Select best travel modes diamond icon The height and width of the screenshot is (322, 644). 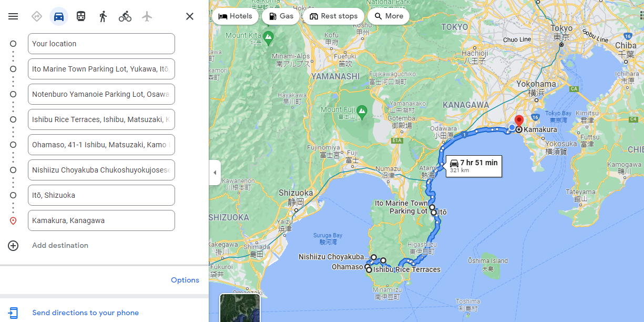coord(37,16)
